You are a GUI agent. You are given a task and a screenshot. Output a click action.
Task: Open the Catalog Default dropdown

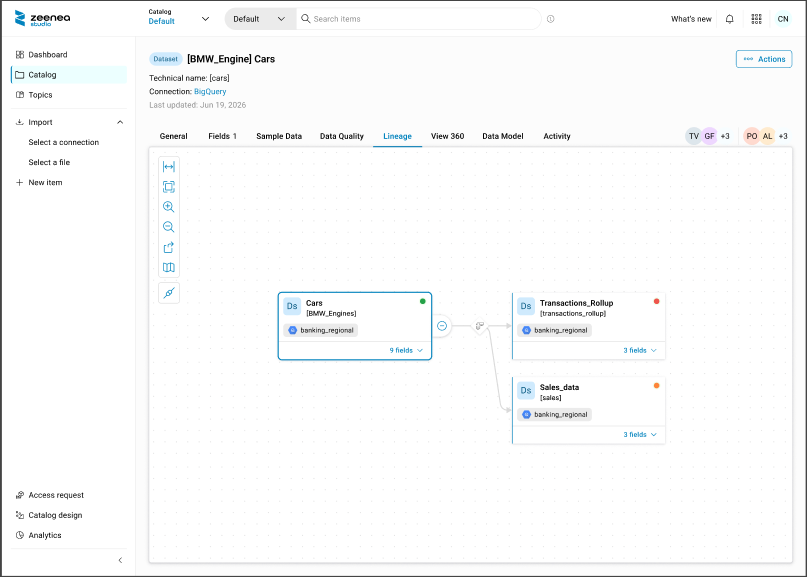[x=179, y=17]
